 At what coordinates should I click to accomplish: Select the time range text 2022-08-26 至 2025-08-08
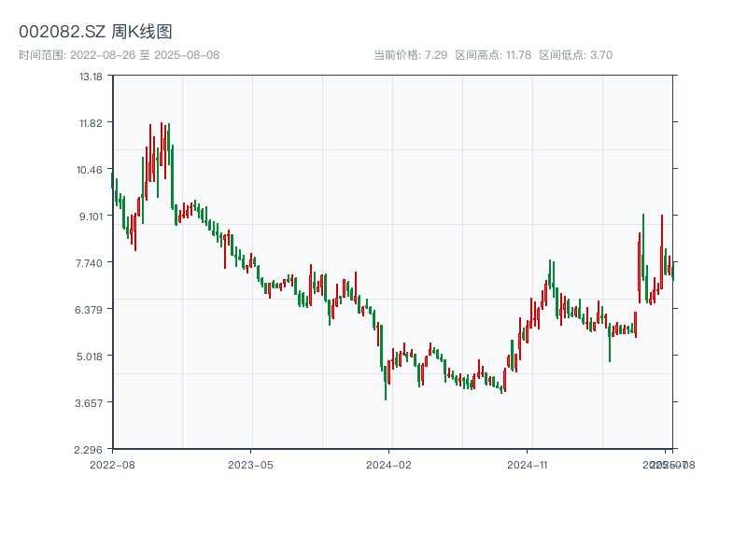tap(145, 55)
